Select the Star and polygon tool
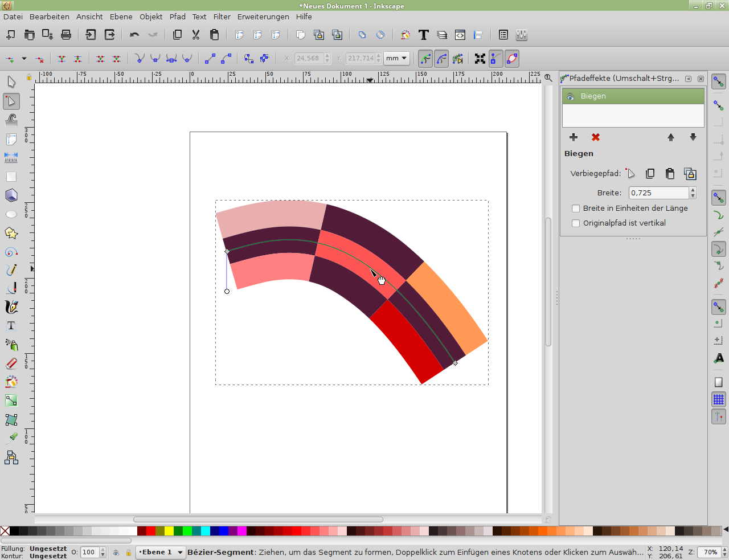The image size is (729, 560). click(x=11, y=233)
